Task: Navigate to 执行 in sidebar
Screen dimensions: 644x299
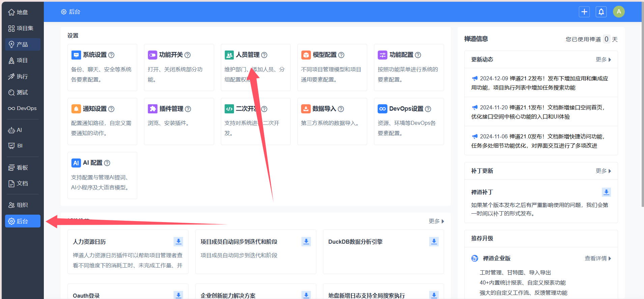Action: tap(23, 77)
